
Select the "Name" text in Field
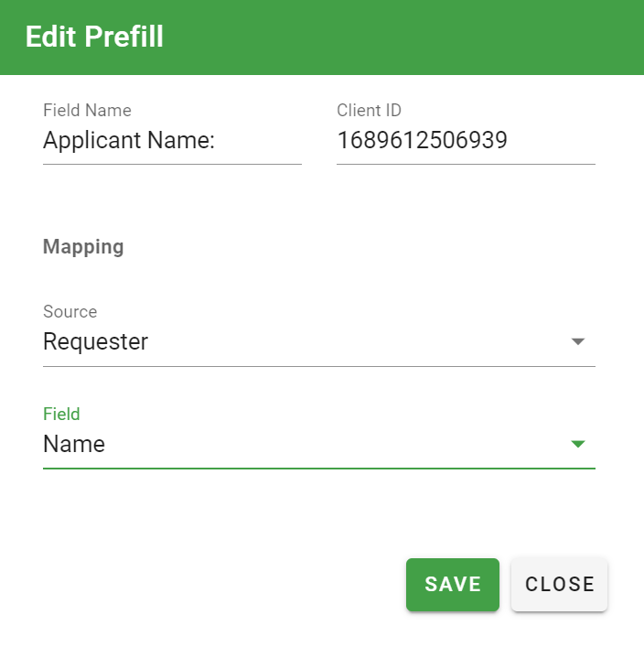(74, 445)
